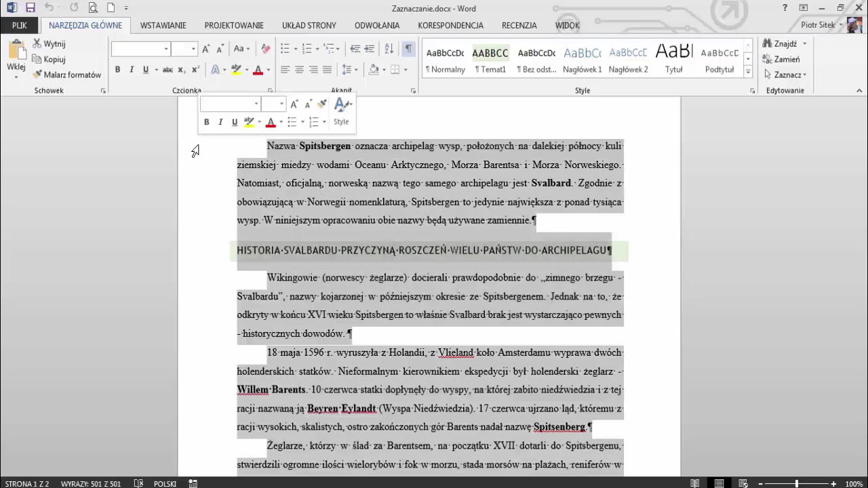Screen dimensions: 868x488
Task: Open ribbon font color dropdown arrow
Action: pyautogui.click(x=268, y=69)
